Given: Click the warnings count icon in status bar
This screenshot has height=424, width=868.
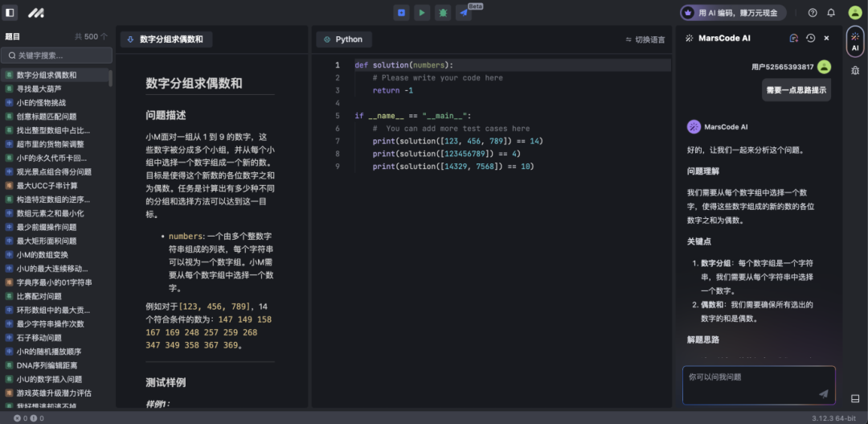Looking at the screenshot, I should click(33, 418).
